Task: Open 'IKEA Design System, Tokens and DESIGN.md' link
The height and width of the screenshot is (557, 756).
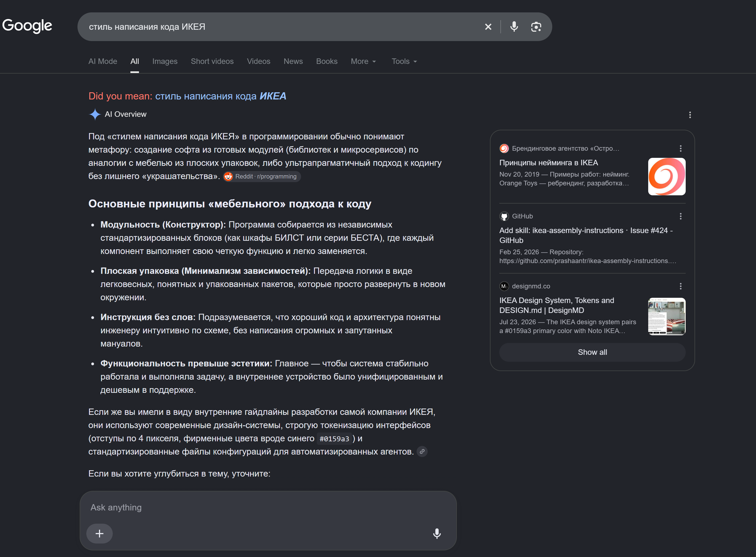Action: (x=557, y=305)
